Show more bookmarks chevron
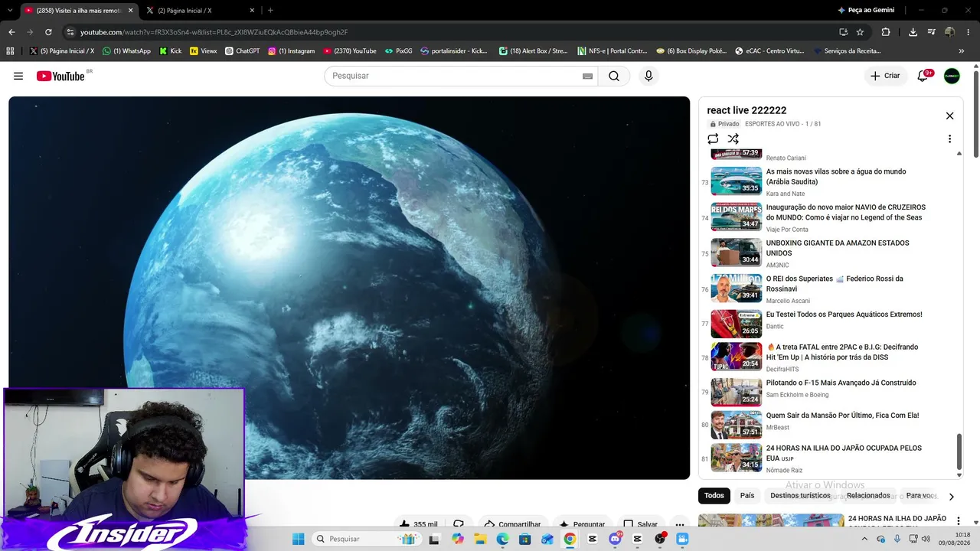Viewport: 980px width, 551px height. coord(962,51)
